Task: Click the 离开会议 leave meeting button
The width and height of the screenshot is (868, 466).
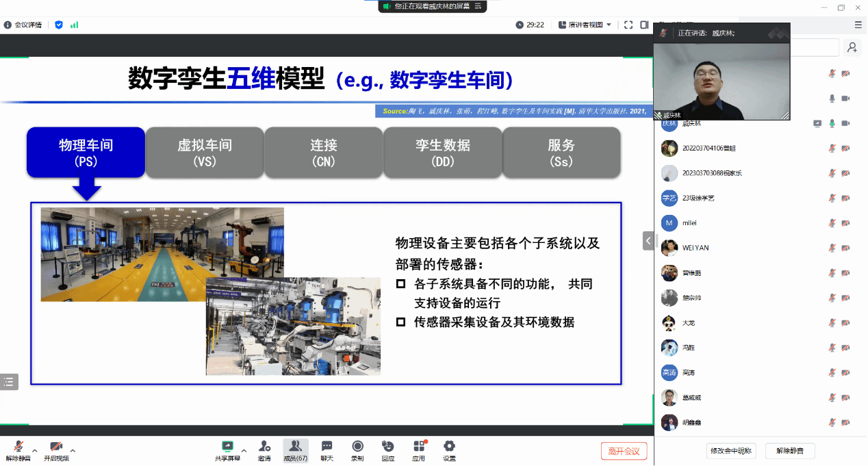Action: click(624, 451)
